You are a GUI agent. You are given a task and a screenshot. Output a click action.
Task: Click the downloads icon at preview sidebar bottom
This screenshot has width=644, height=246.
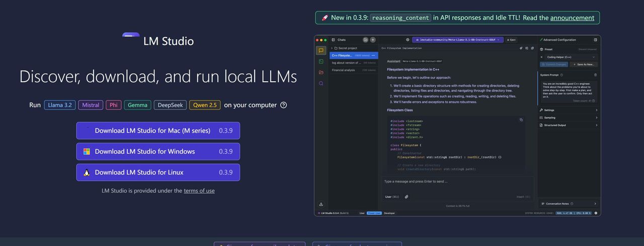point(321,204)
